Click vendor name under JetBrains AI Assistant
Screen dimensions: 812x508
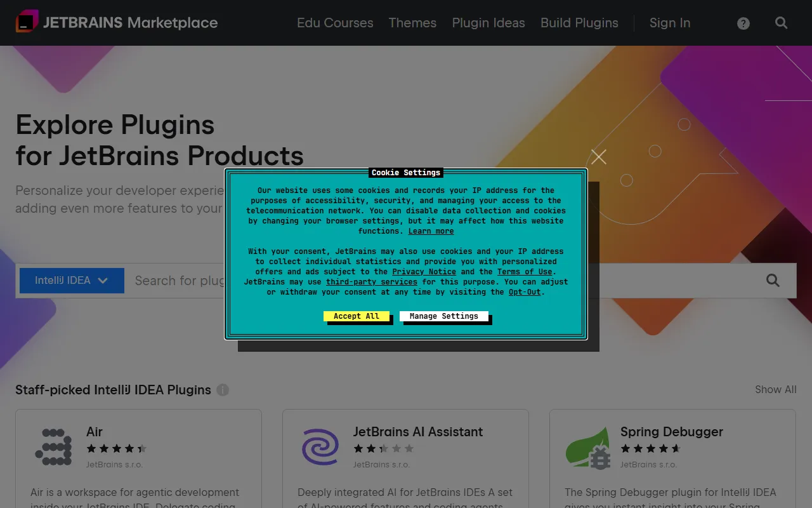pos(381,465)
